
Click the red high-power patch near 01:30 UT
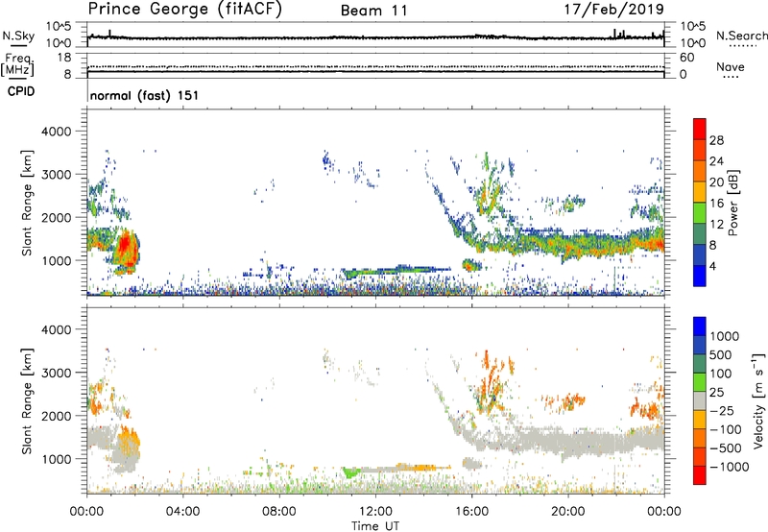coord(124,243)
